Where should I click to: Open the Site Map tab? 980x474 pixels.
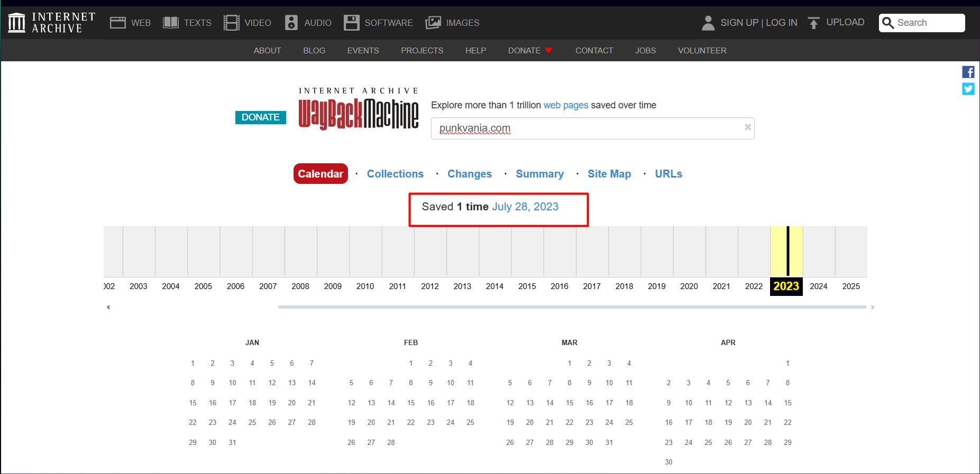[x=609, y=174]
